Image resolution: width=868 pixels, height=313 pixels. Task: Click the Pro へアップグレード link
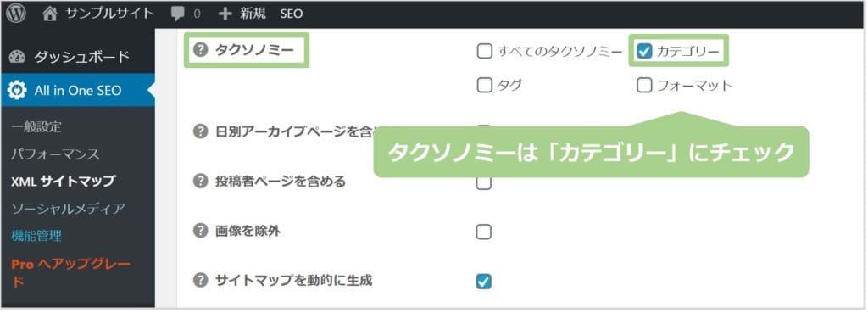tap(71, 272)
